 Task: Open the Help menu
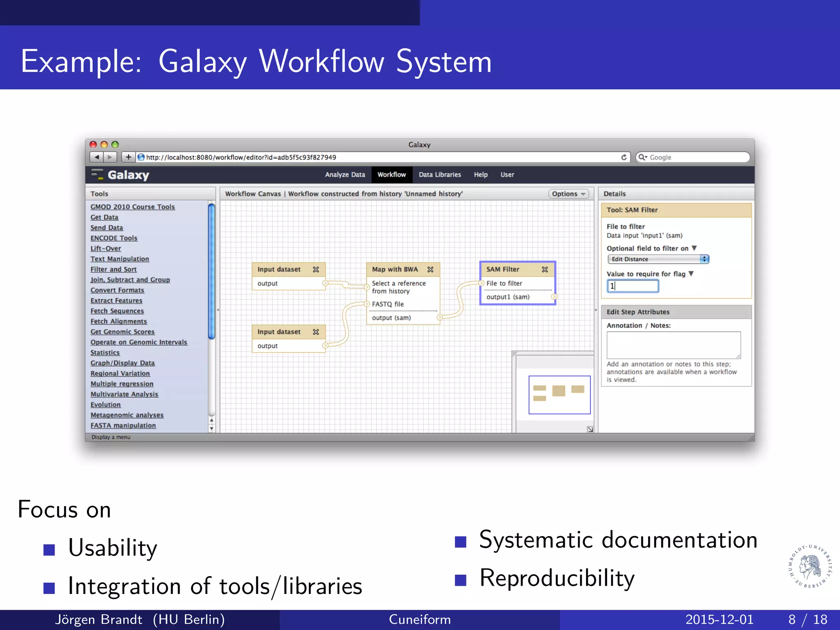tap(481, 175)
